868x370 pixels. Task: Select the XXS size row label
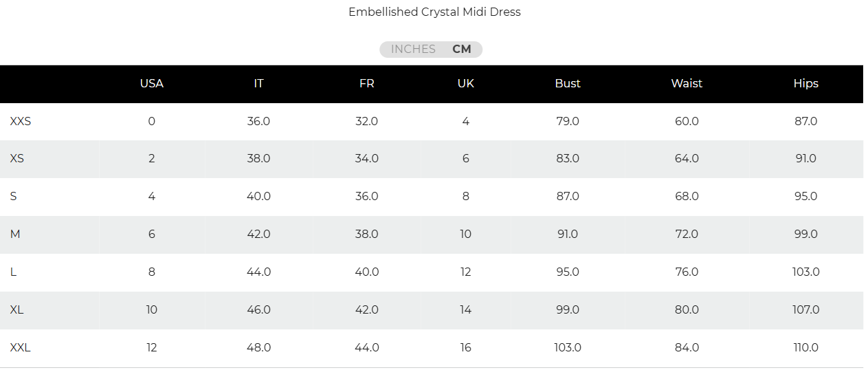(21, 121)
